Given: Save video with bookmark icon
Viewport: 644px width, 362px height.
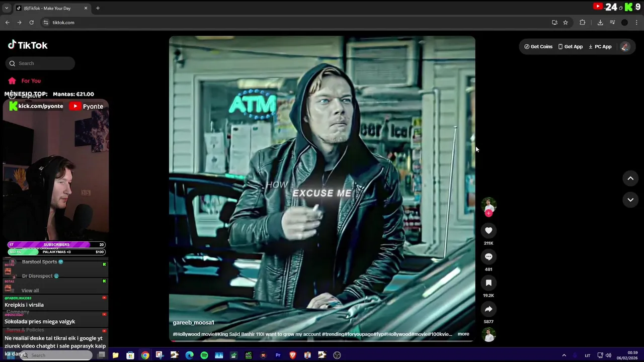Looking at the screenshot, I should pyautogui.click(x=489, y=283).
